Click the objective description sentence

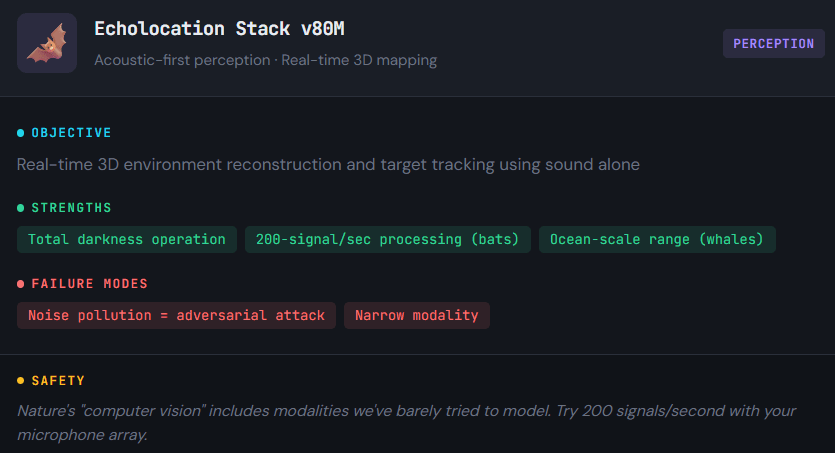pyautogui.click(x=328, y=164)
